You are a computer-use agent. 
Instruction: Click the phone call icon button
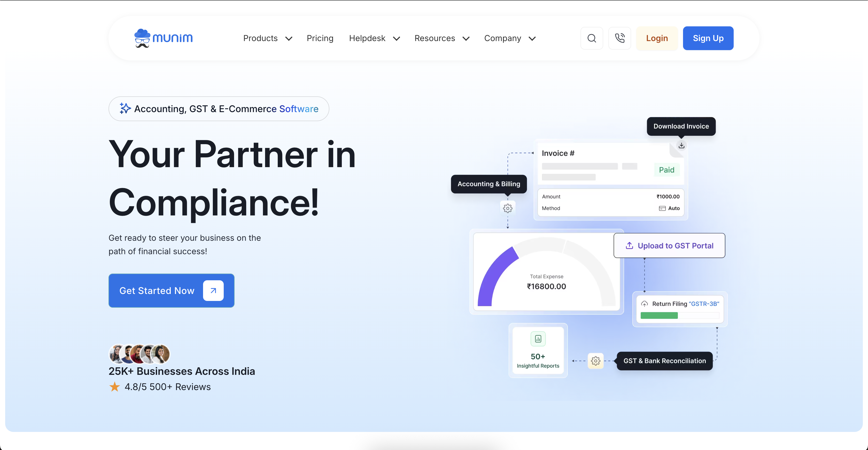tap(619, 38)
